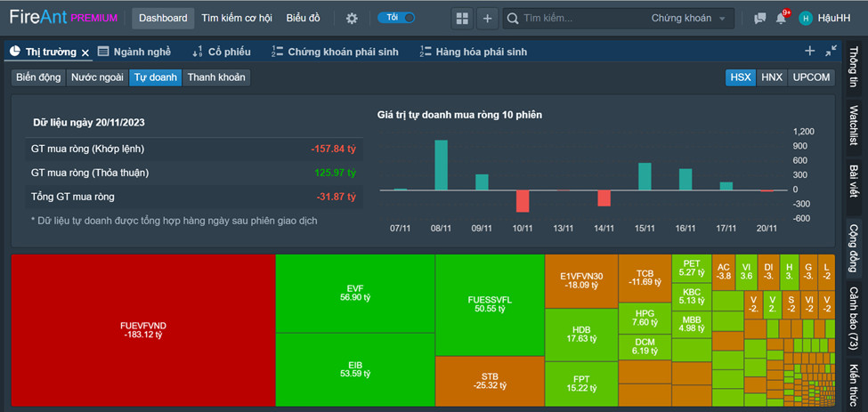This screenshot has width=868, height=412.
Task: Click the HậuHH user avatar
Action: 806,19
